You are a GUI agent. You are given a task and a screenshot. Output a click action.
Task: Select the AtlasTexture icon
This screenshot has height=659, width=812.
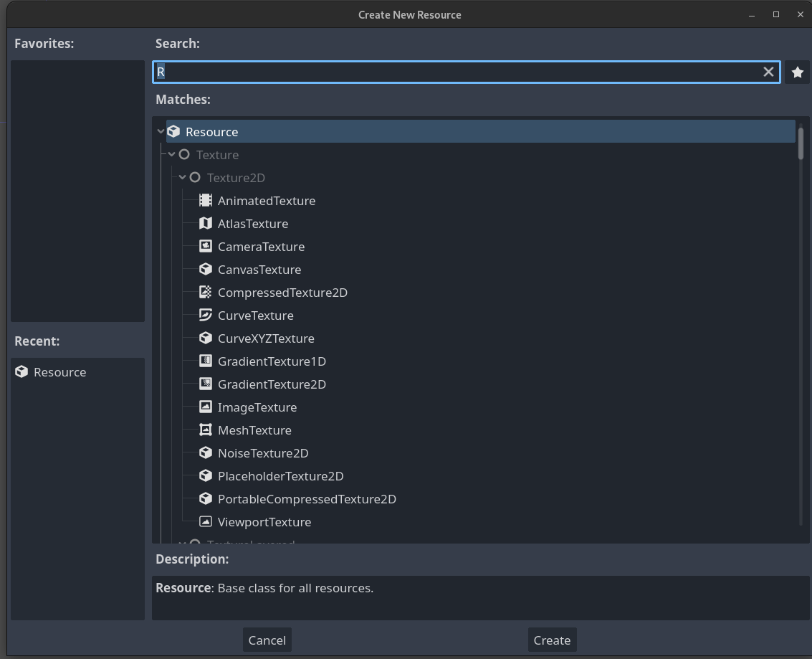click(206, 224)
